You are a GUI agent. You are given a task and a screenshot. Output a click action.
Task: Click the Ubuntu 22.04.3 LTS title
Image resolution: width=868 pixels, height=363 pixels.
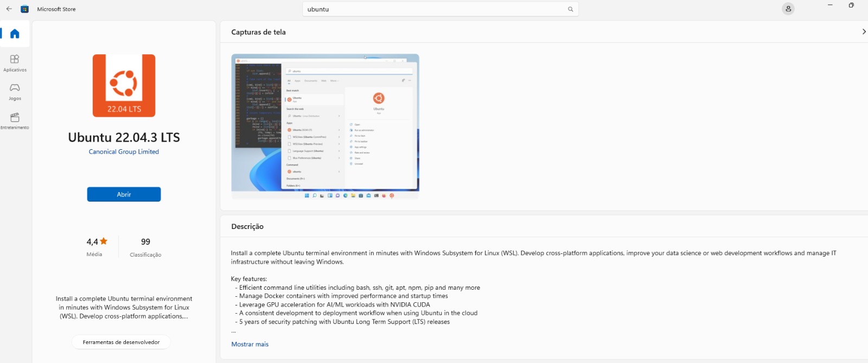point(124,137)
